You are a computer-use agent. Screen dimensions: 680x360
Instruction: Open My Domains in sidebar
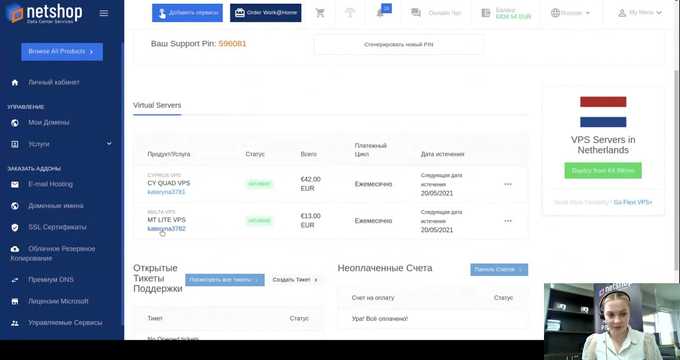pos(49,123)
